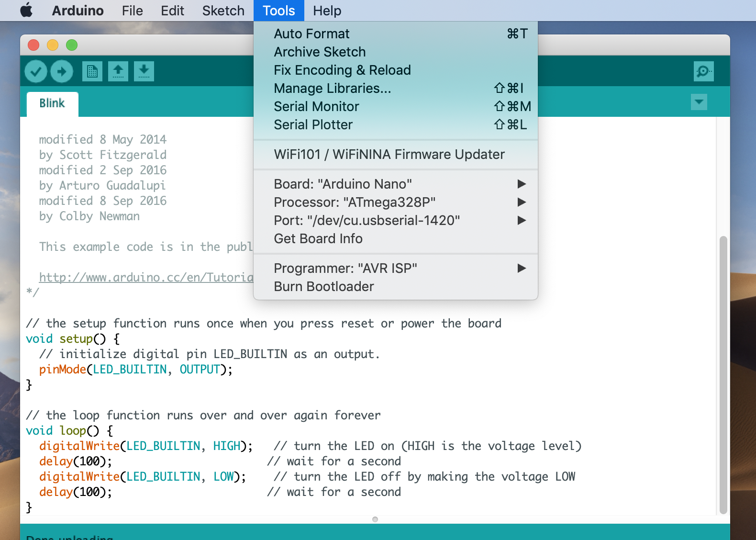Open the Sketch menu in menu bar
Viewport: 756px width, 540px height.
223,11
